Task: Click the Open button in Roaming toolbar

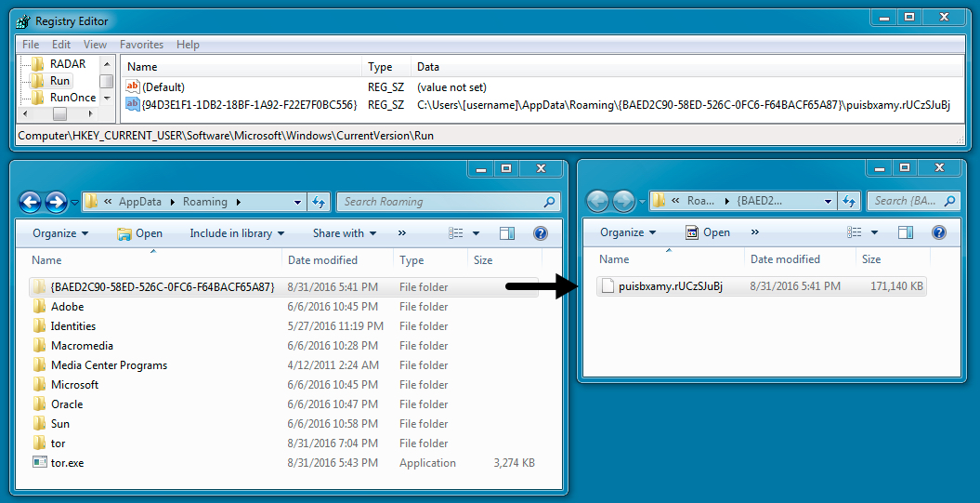Action: (x=140, y=233)
